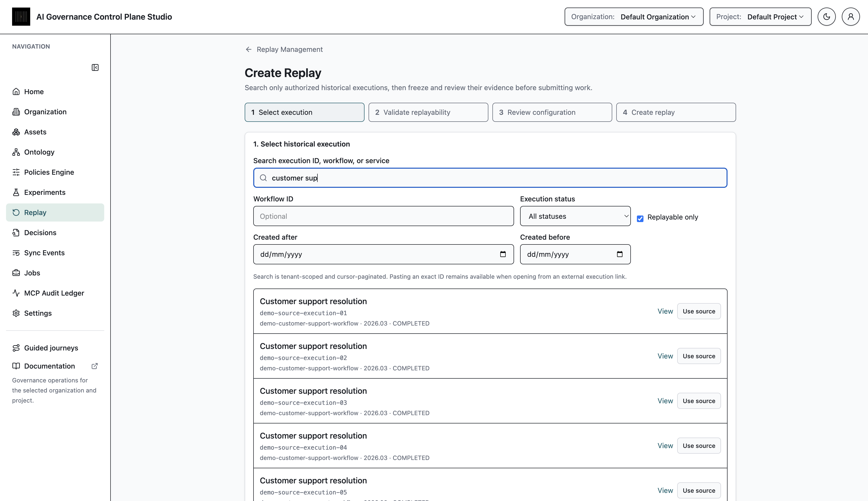Click the Jobs briefcase icon
This screenshot has width=868, height=501.
coord(16,273)
